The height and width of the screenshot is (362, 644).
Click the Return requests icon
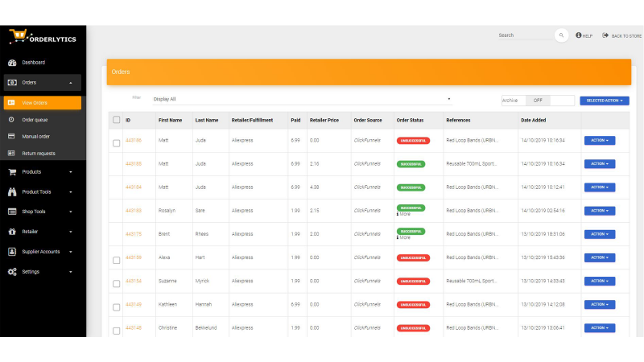11,153
